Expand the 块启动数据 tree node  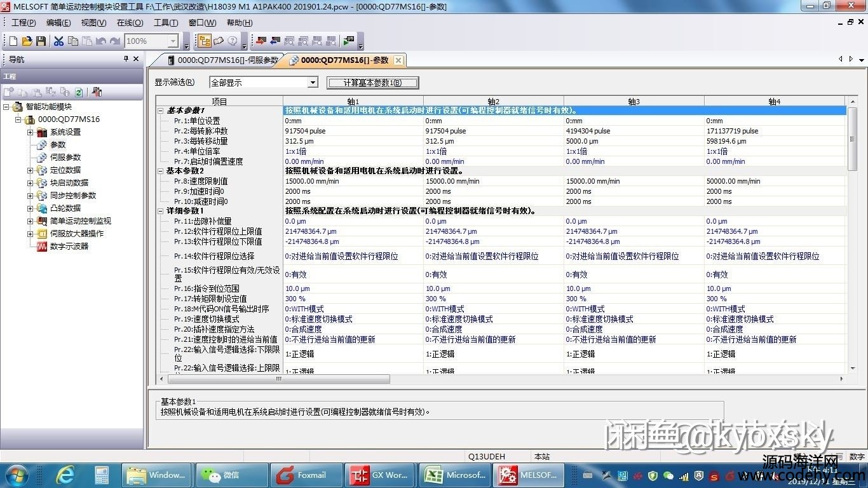[x=31, y=183]
